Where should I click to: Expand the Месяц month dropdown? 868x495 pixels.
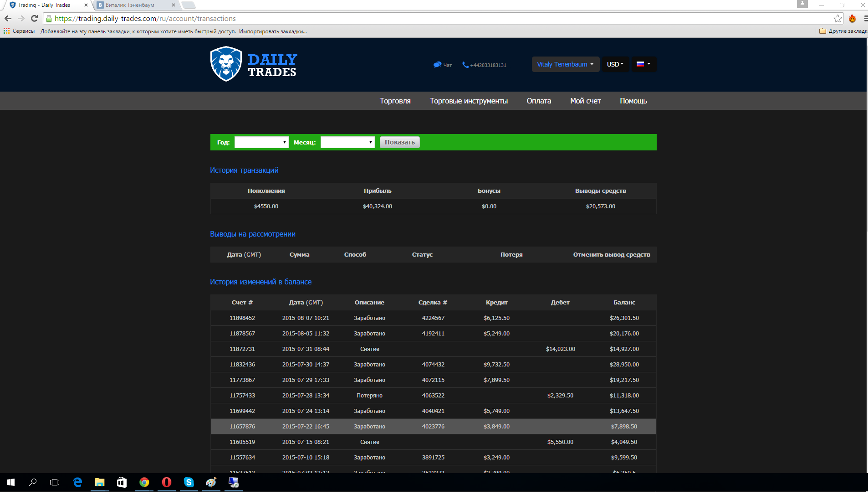tap(347, 142)
